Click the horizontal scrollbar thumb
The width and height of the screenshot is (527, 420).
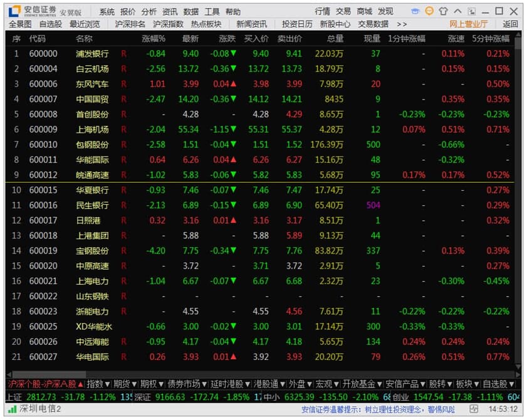(49, 374)
